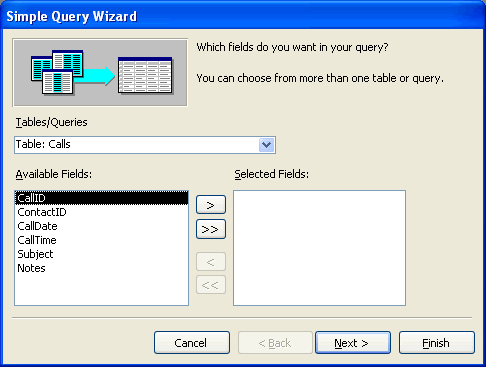
Task: Select ContactID in Available Fields
Action: pyautogui.click(x=101, y=212)
